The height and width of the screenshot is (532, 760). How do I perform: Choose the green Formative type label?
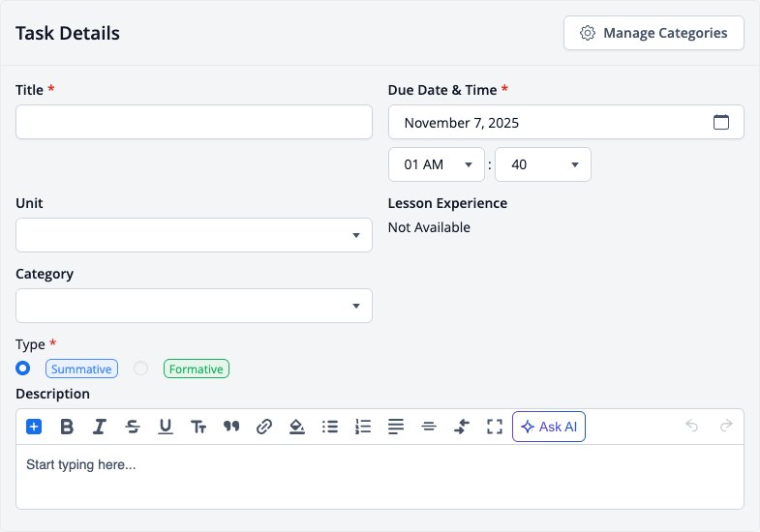197,369
